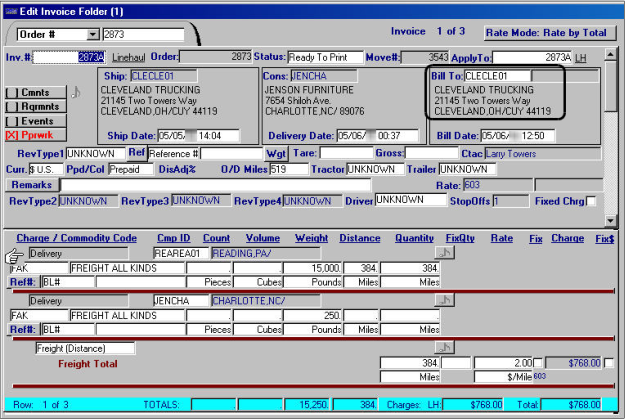Click the Rate Mode: Rate by Total button
Image resolution: width=626 pixels, height=419 pixels.
click(x=550, y=33)
